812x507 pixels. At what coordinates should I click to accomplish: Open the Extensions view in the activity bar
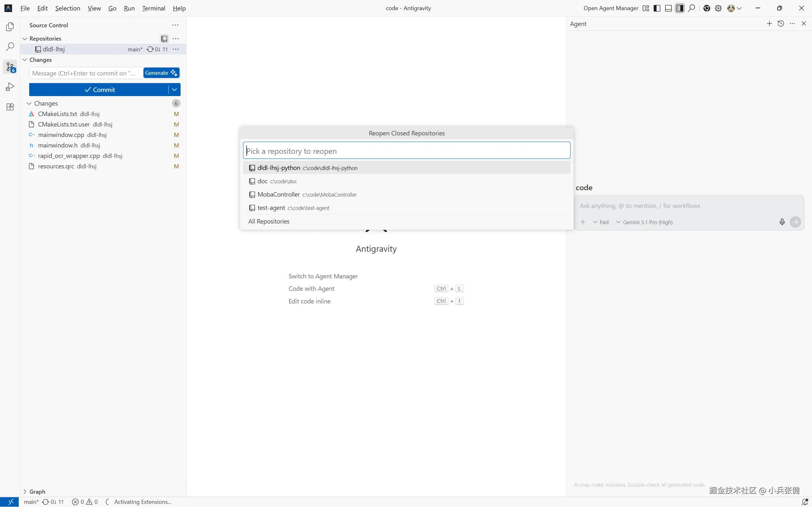click(x=10, y=107)
